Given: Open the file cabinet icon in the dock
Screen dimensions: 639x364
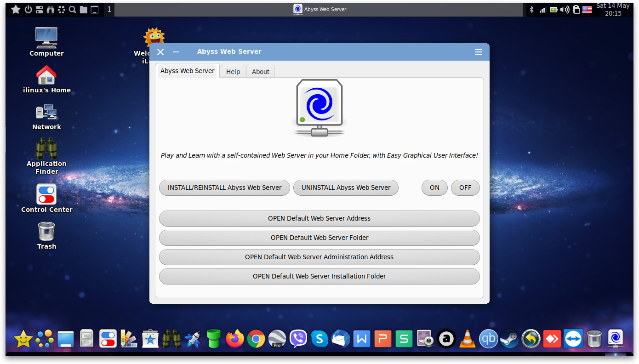Looking at the screenshot, I should 87,339.
